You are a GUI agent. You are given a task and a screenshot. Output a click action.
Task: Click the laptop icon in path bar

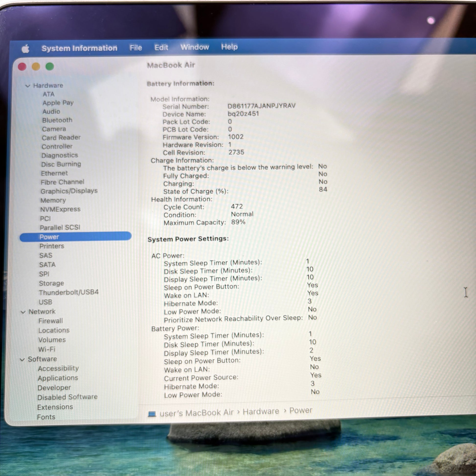click(152, 414)
